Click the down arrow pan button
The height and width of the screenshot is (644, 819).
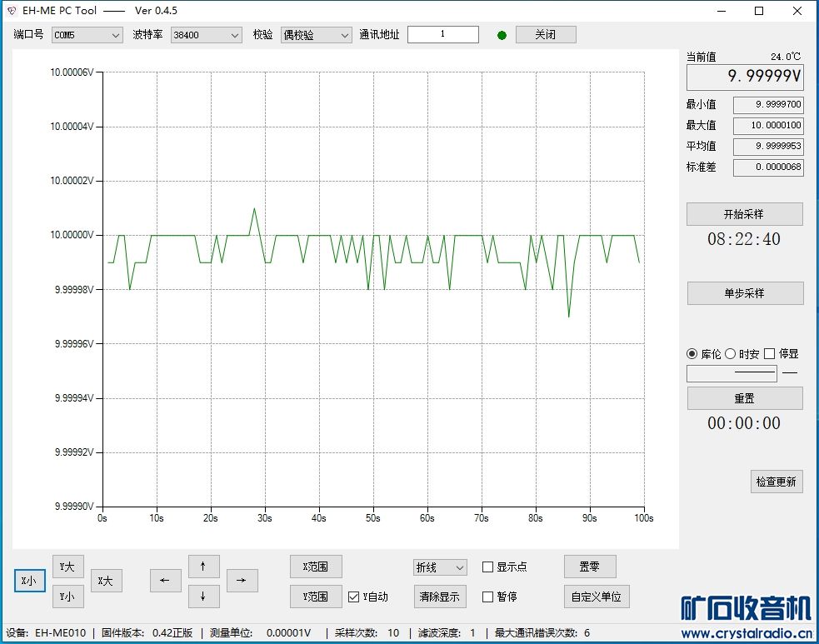(203, 596)
